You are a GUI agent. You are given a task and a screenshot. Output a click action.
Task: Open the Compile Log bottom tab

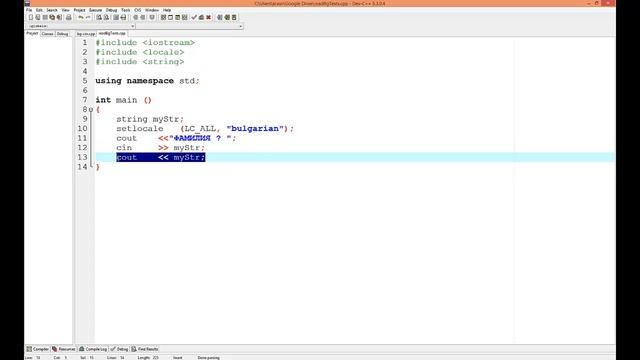(x=93, y=349)
